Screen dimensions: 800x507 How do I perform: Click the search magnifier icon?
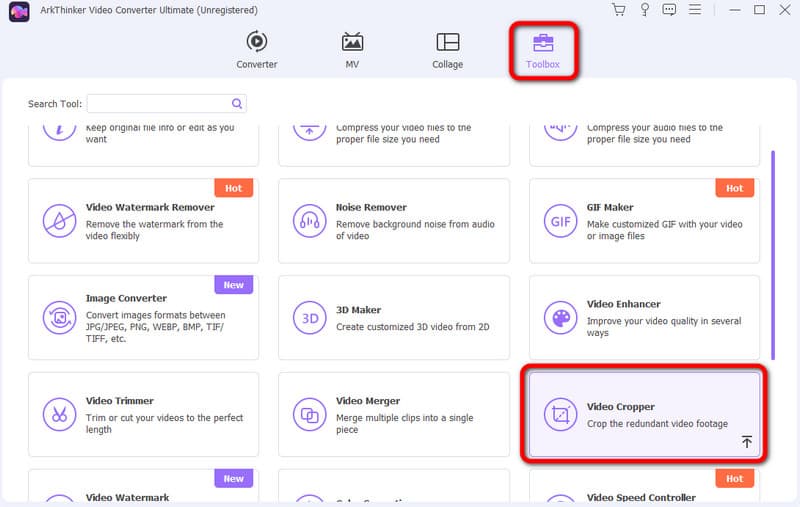237,104
